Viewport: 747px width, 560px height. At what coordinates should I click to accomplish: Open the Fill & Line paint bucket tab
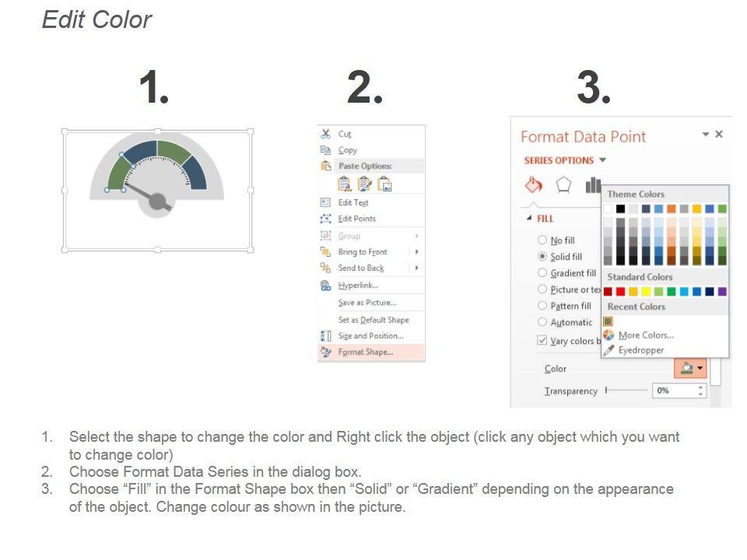pyautogui.click(x=534, y=185)
